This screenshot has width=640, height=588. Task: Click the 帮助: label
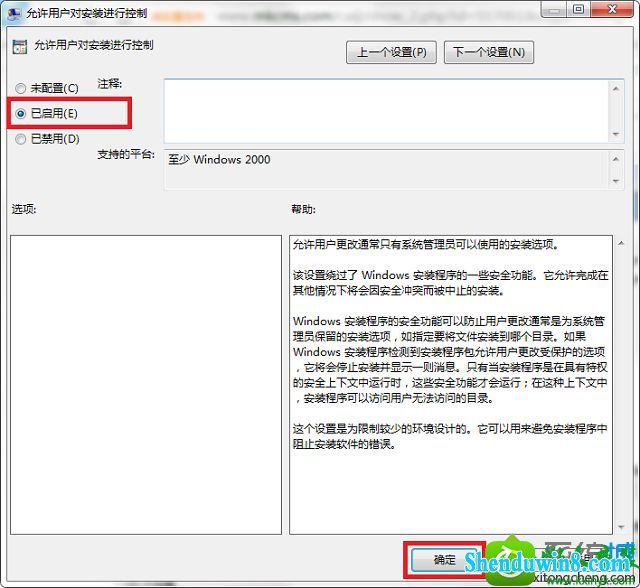point(303,209)
